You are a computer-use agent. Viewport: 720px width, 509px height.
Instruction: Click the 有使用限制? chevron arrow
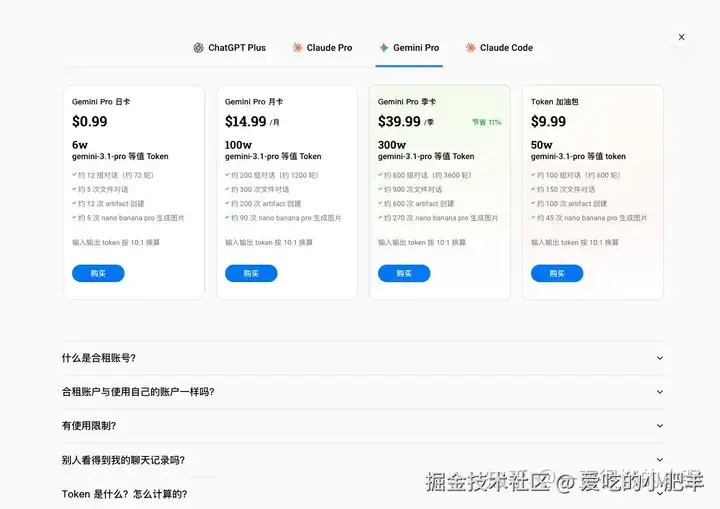(x=660, y=426)
